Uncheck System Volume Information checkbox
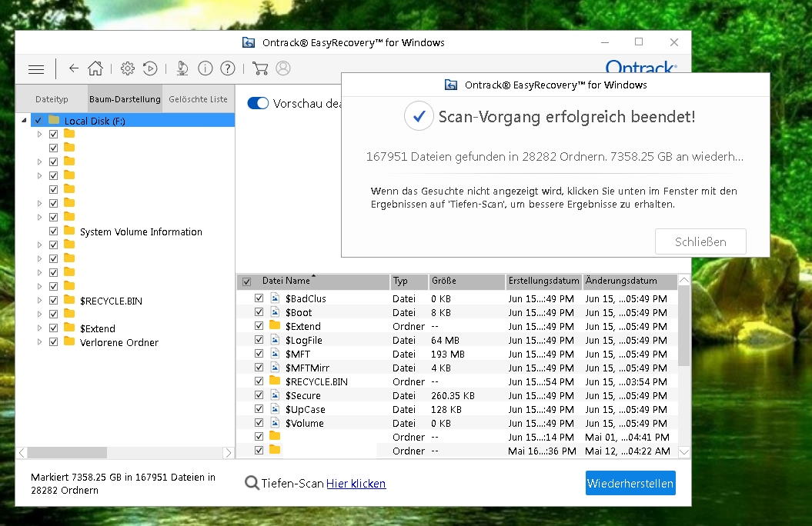The height and width of the screenshot is (526, 812). pyautogui.click(x=53, y=231)
